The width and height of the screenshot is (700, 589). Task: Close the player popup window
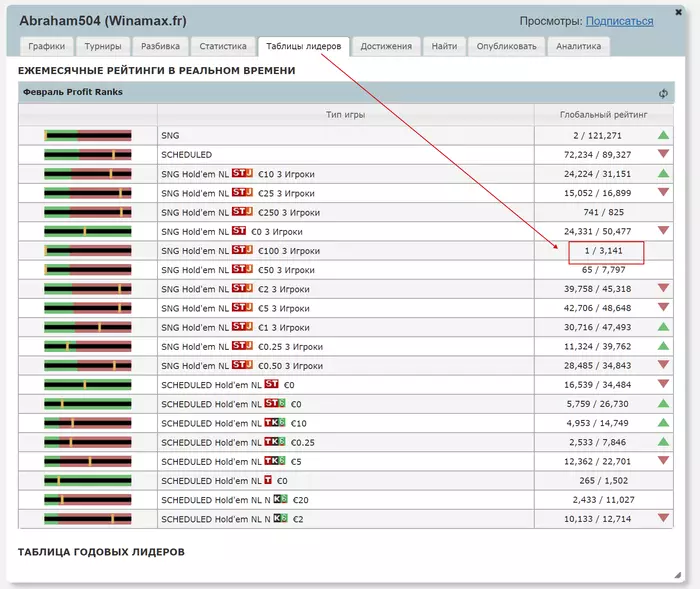678,12
